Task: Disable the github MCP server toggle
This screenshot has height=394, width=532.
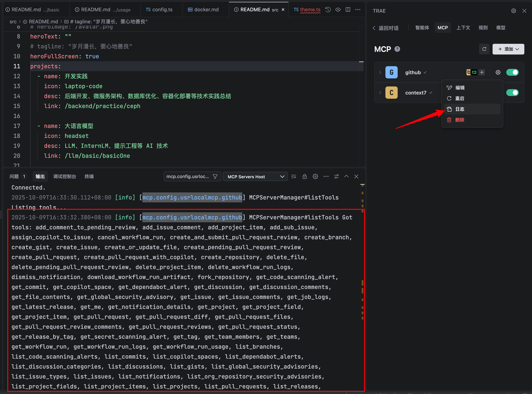Action: (512, 72)
